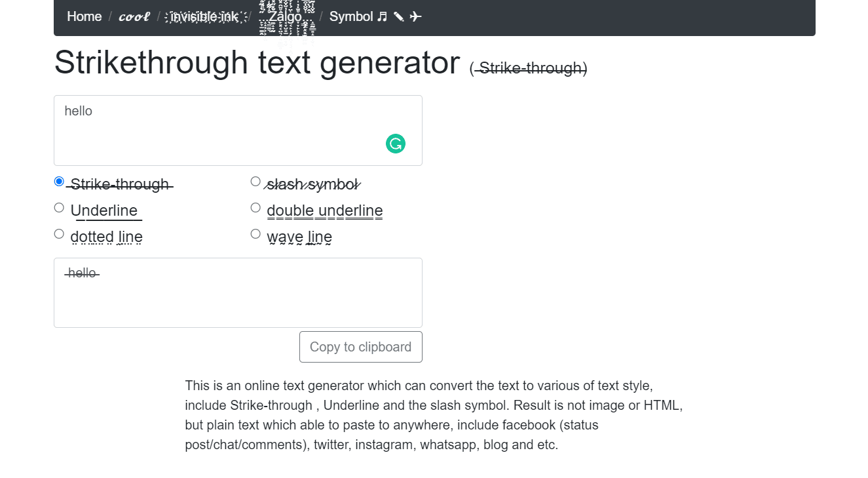Screen dimensions: 868x478
Task: Open the Symbol page word link
Action: tap(351, 16)
